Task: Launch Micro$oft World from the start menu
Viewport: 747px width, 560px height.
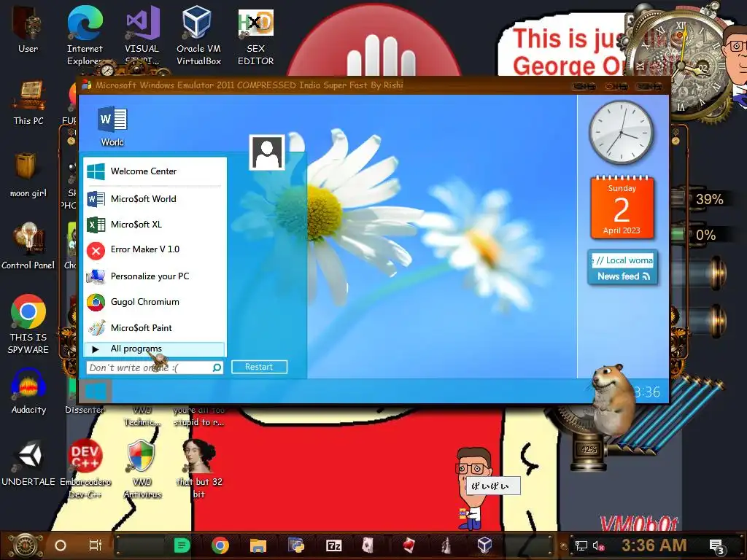Action: [155, 199]
